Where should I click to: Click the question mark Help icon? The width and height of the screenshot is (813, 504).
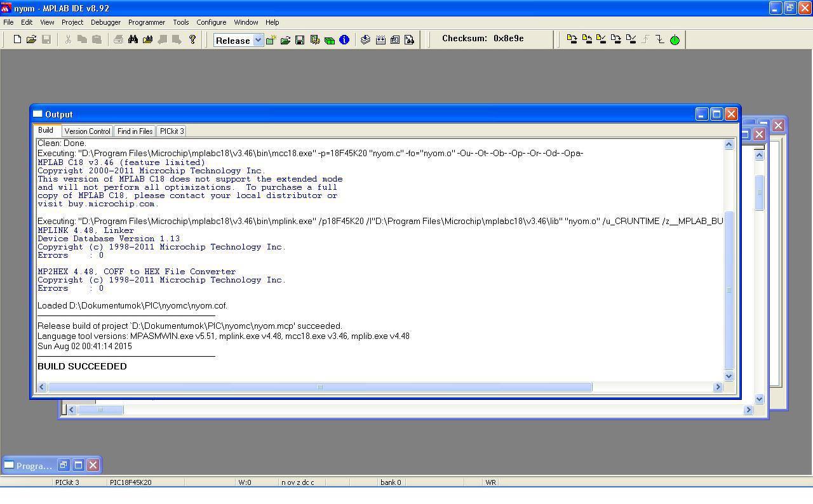coord(192,39)
